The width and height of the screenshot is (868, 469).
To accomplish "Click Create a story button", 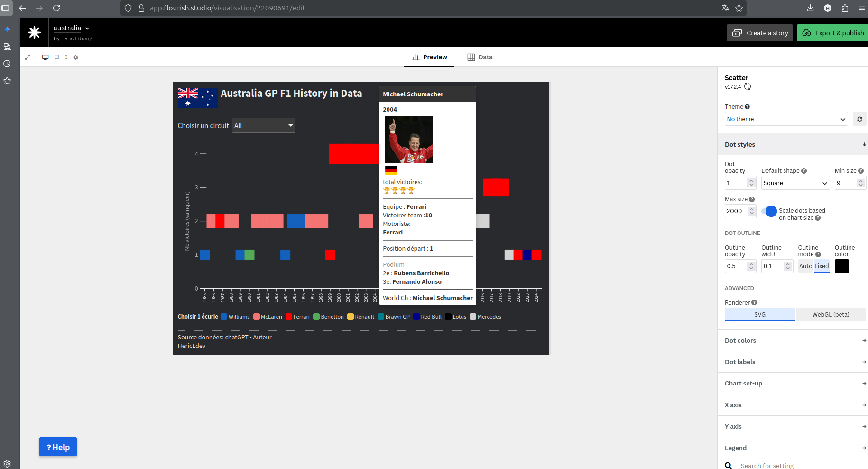I will tap(760, 33).
